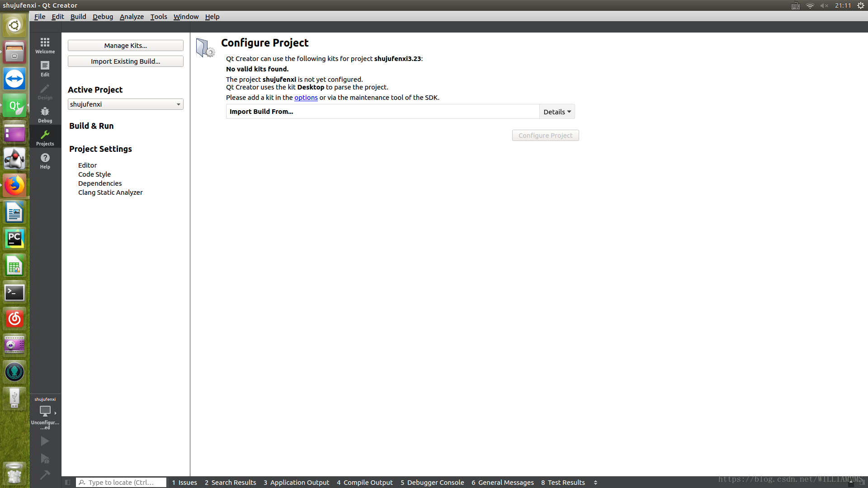This screenshot has width=868, height=488.
Task: Open the Debug mode icon
Action: [x=45, y=114]
